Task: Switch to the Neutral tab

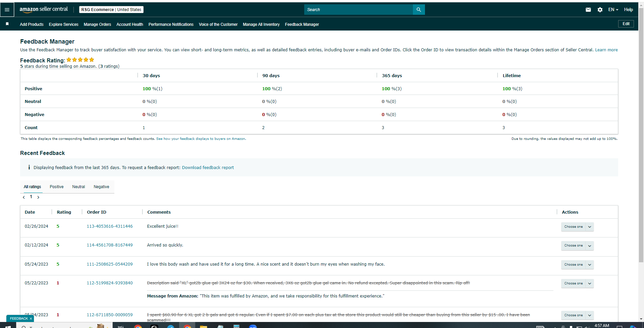Action: [78, 187]
